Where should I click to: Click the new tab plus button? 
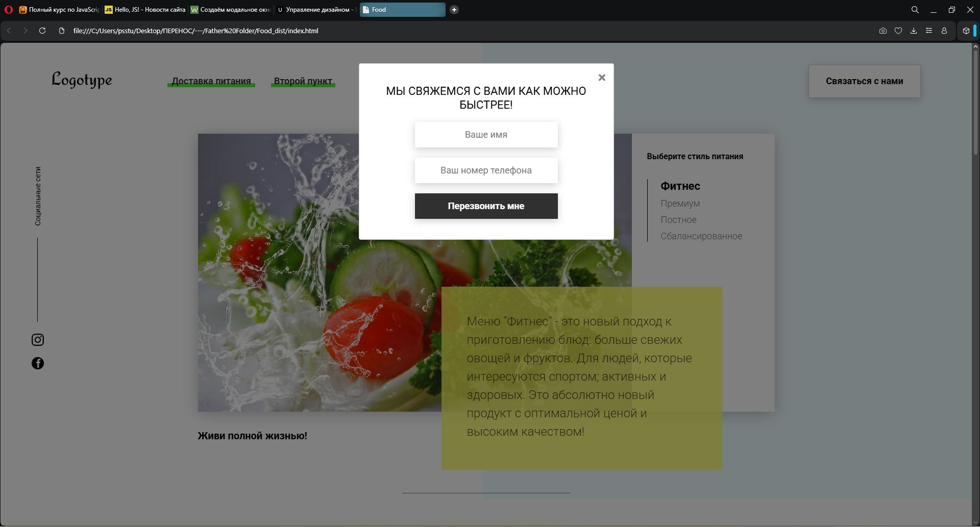point(454,10)
